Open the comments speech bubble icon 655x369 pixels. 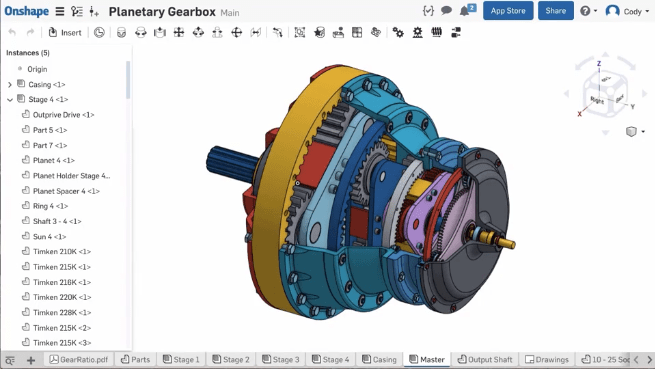tap(446, 10)
